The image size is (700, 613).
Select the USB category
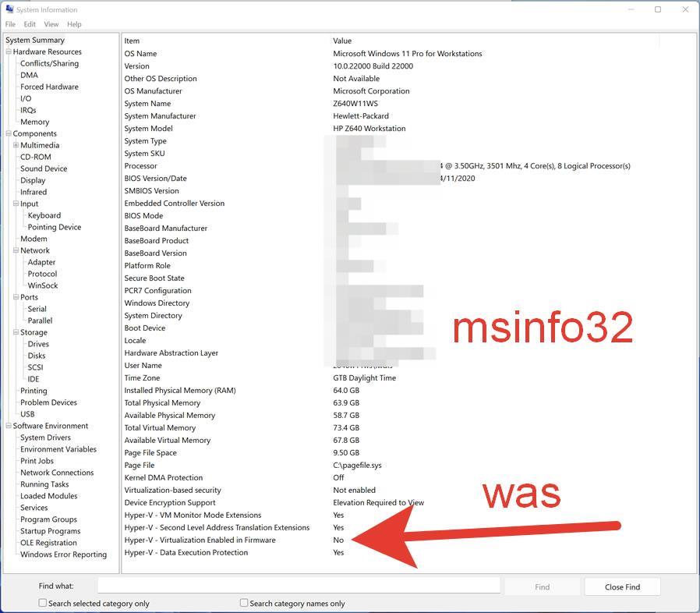tap(27, 414)
